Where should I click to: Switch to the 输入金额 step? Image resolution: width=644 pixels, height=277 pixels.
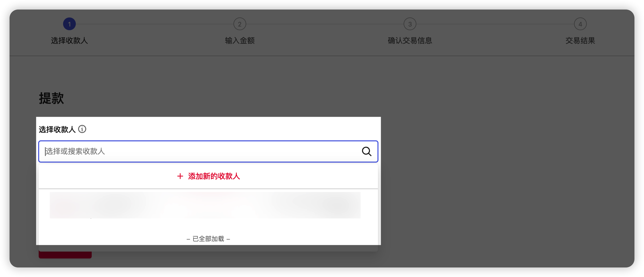click(x=239, y=41)
